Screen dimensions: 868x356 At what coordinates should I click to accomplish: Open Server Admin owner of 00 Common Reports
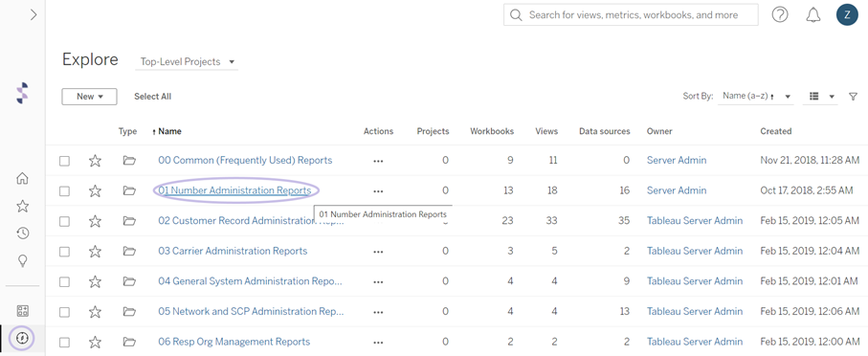(x=677, y=160)
